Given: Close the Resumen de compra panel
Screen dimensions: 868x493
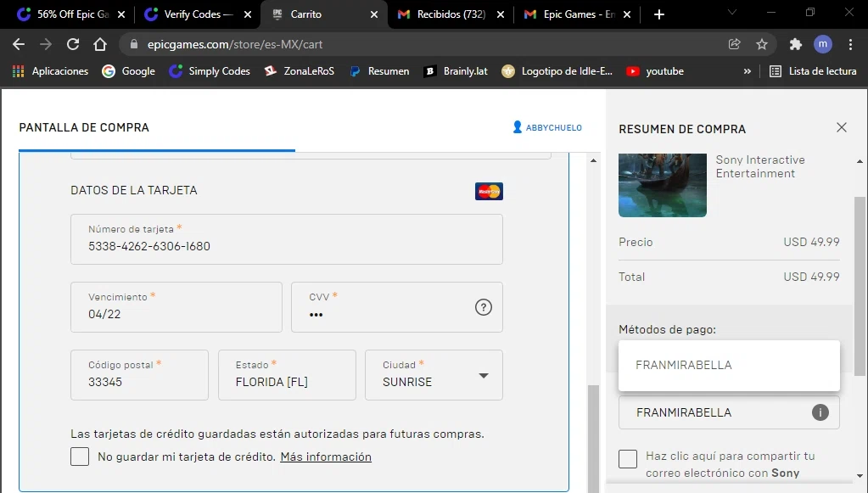Looking at the screenshot, I should click(x=842, y=127).
